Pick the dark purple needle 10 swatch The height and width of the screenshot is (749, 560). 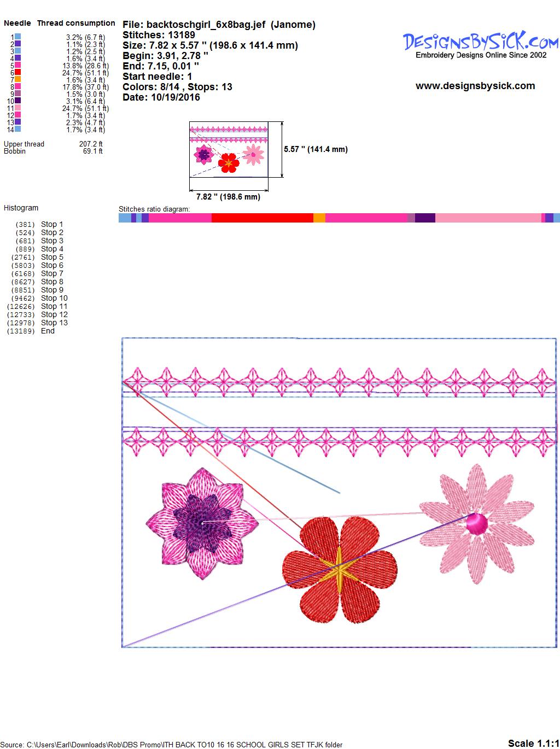[18, 101]
